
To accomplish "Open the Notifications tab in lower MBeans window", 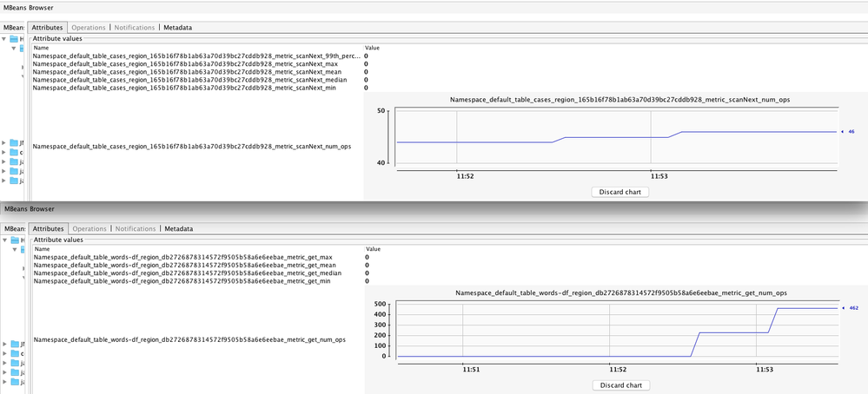I will tap(135, 229).
